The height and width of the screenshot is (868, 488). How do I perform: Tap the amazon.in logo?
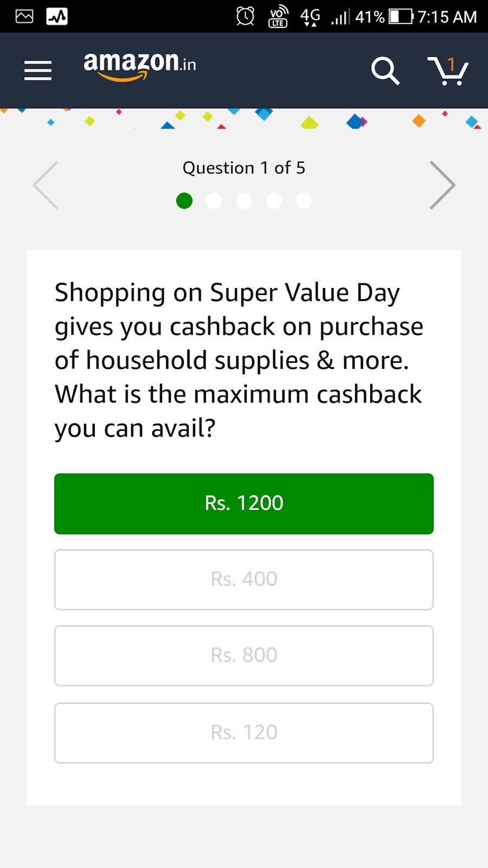pos(140,66)
